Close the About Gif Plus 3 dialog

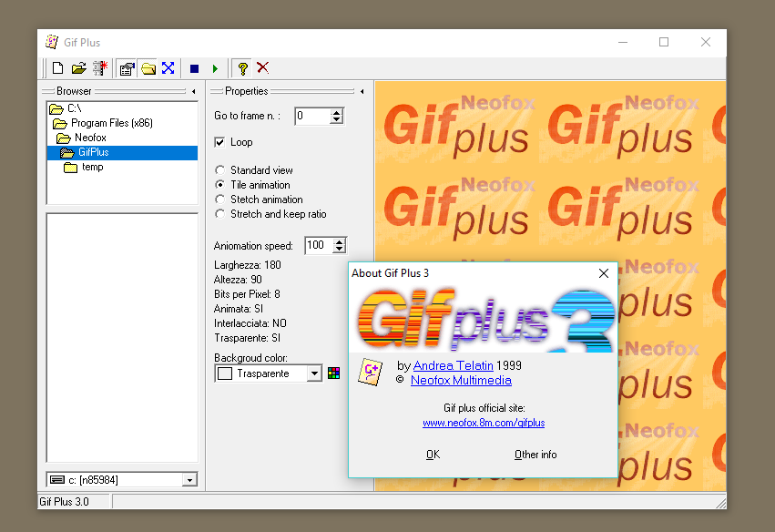(604, 273)
